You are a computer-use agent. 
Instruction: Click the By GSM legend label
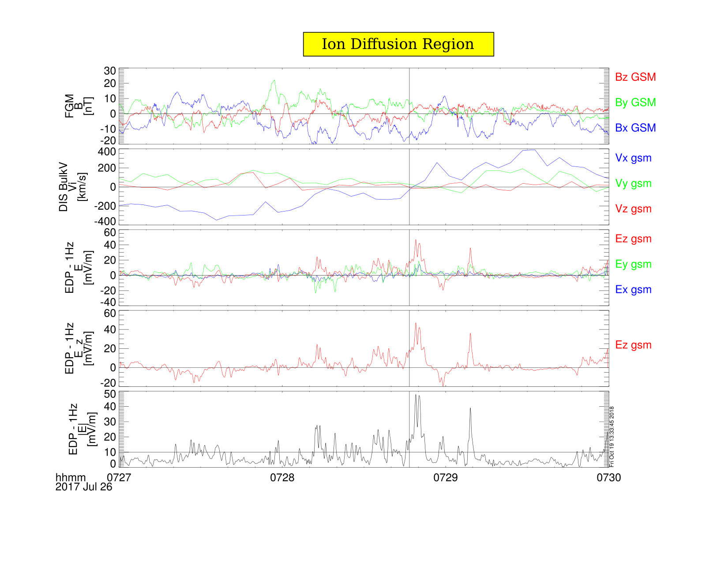pyautogui.click(x=635, y=102)
